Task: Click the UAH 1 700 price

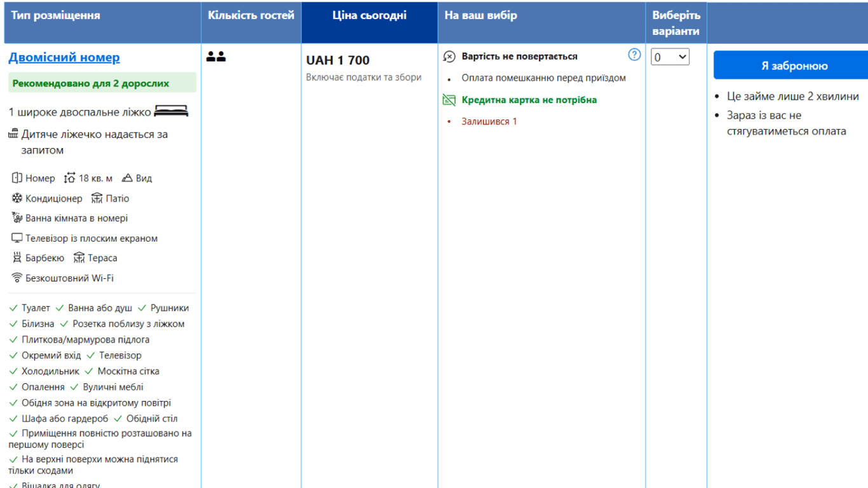Action: tap(337, 60)
